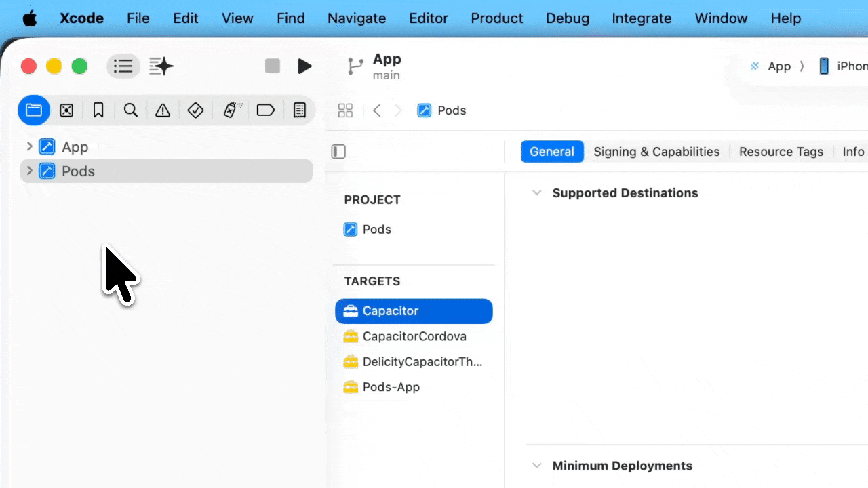Viewport: 868px width, 488px height.
Task: Show the Source Control navigator
Action: pyautogui.click(x=66, y=110)
